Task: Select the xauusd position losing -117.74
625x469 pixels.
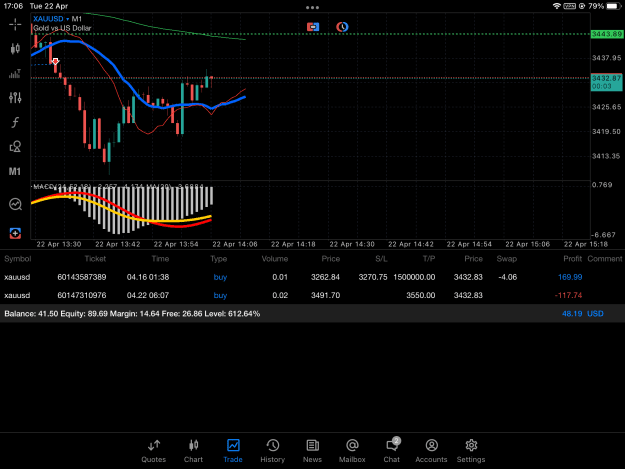Action: pyautogui.click(x=312, y=295)
